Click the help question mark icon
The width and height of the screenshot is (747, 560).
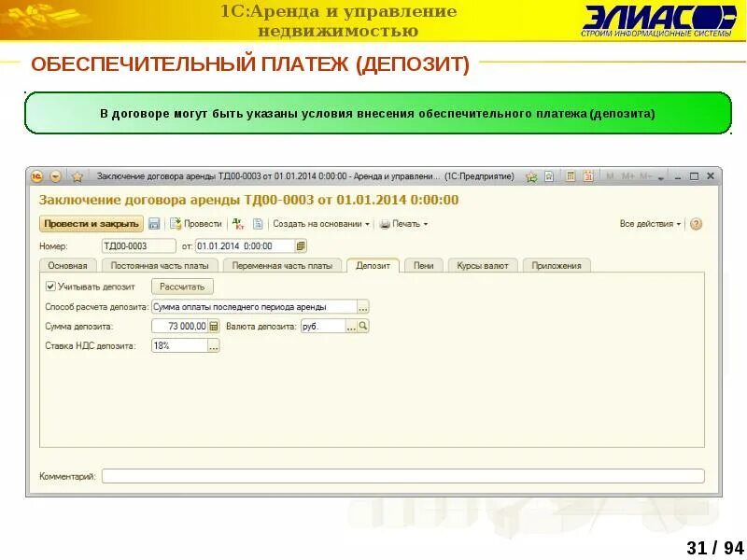point(696,224)
